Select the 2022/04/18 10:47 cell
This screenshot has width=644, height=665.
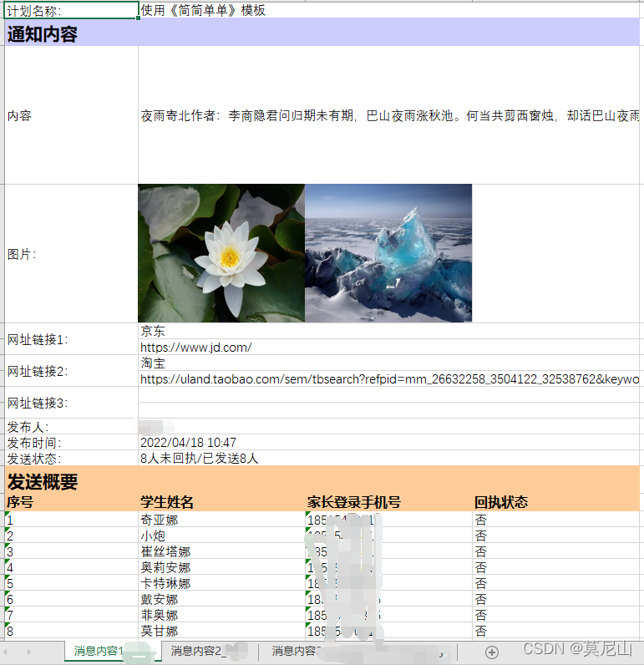389,442
